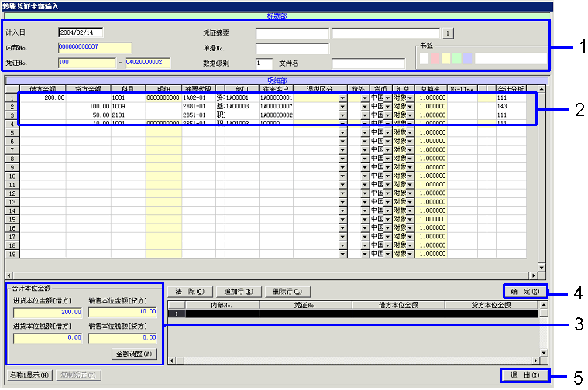This screenshot has height=390, width=588.
Task: Open the 课税区分 dropdown in row 1
Action: click(x=342, y=98)
